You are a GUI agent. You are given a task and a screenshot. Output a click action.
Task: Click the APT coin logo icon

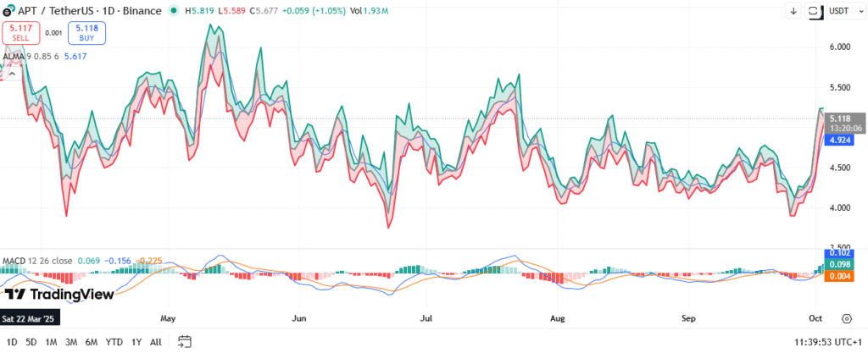click(8, 11)
